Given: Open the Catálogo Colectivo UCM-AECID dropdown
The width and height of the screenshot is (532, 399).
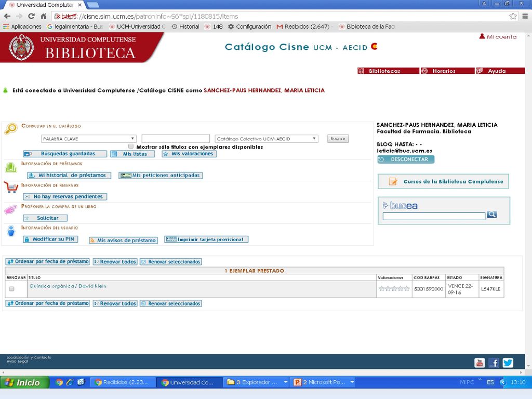Looking at the screenshot, I should coord(267,138).
